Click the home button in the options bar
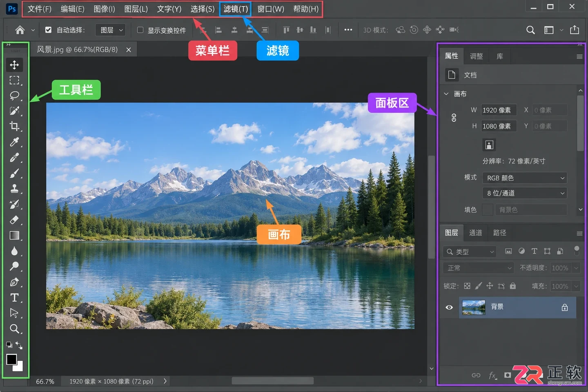The image size is (588, 392). (x=20, y=30)
